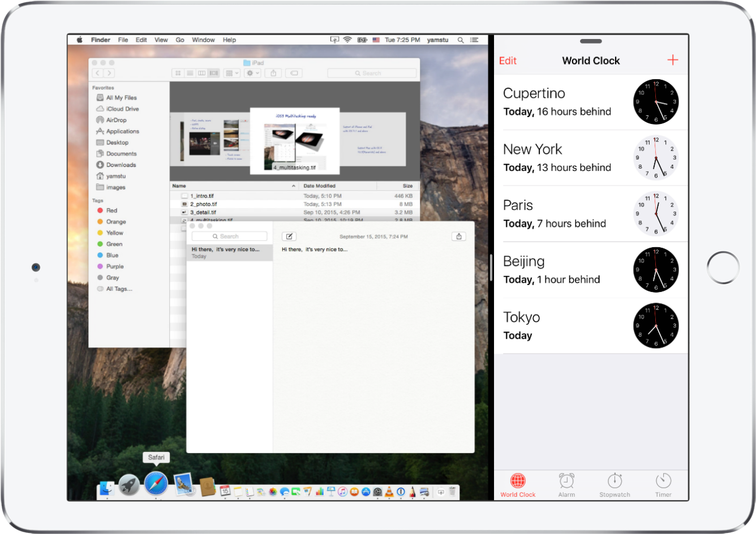The image size is (756, 534).
Task: Switch Finder to Cover Flow view
Action: (213, 73)
